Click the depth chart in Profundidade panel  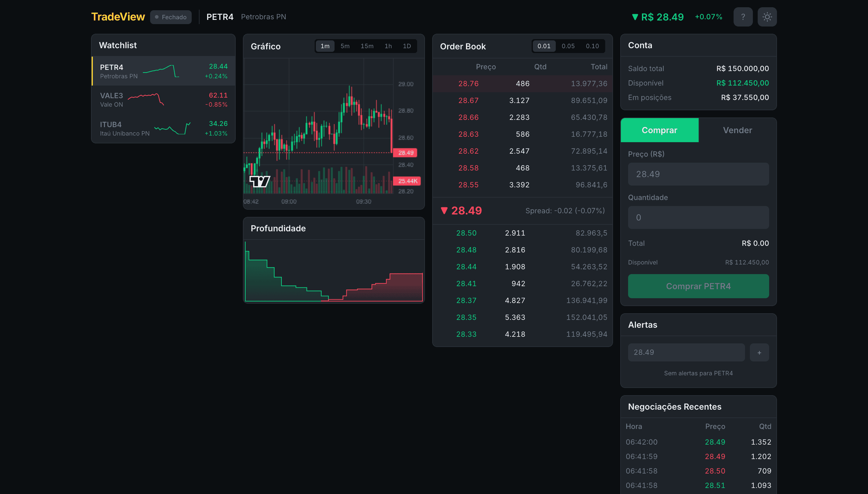point(334,271)
